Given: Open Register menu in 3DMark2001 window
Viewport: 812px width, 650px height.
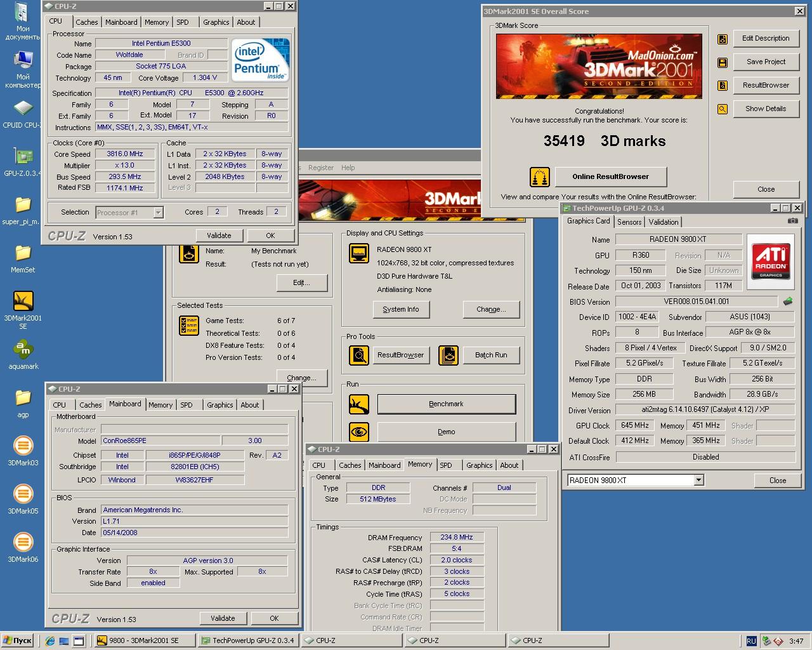Looking at the screenshot, I should pyautogui.click(x=320, y=168).
